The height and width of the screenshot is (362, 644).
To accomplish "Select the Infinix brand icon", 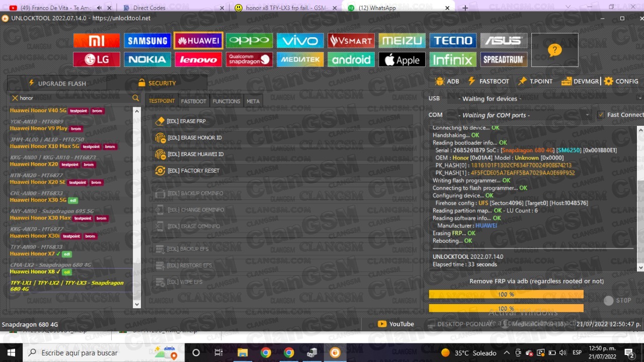I will (453, 59).
